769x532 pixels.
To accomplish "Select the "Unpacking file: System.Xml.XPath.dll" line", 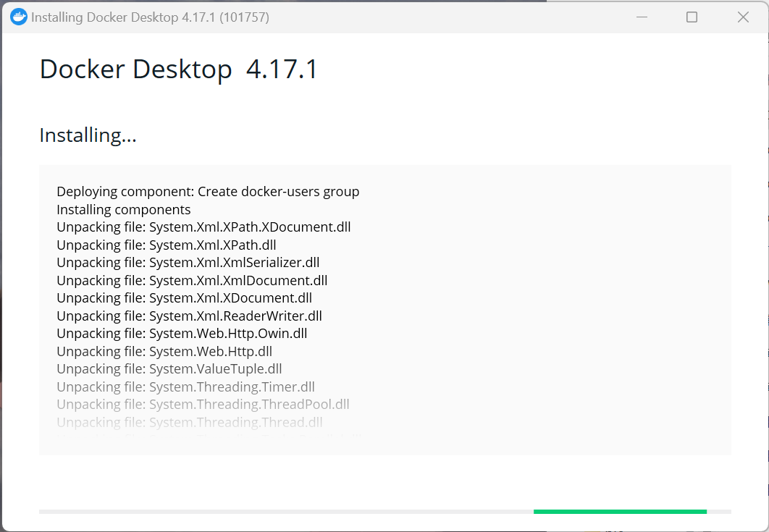I will pos(167,245).
